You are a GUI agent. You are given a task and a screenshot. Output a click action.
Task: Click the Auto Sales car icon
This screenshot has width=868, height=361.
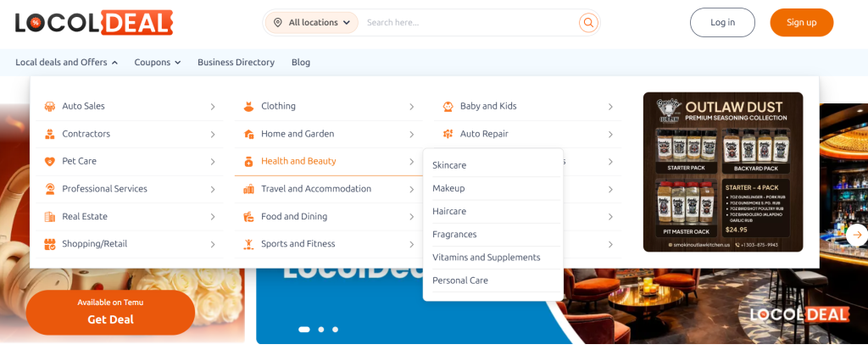click(50, 107)
